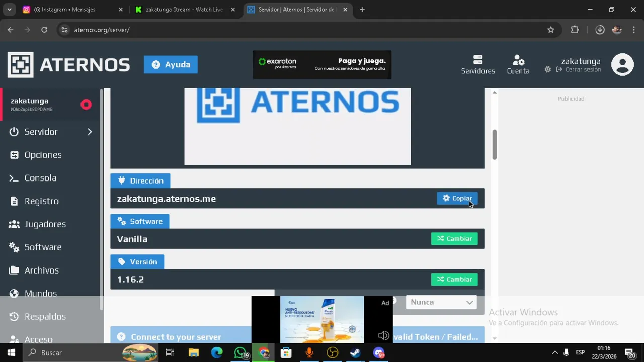
Task: Expand the Servidor sidebar chevron
Action: (x=90, y=132)
